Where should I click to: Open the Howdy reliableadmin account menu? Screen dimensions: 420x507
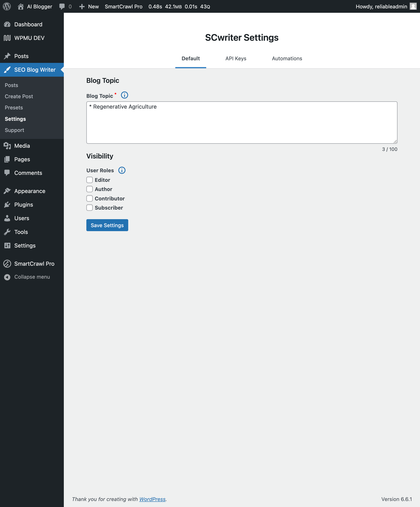pos(381,7)
